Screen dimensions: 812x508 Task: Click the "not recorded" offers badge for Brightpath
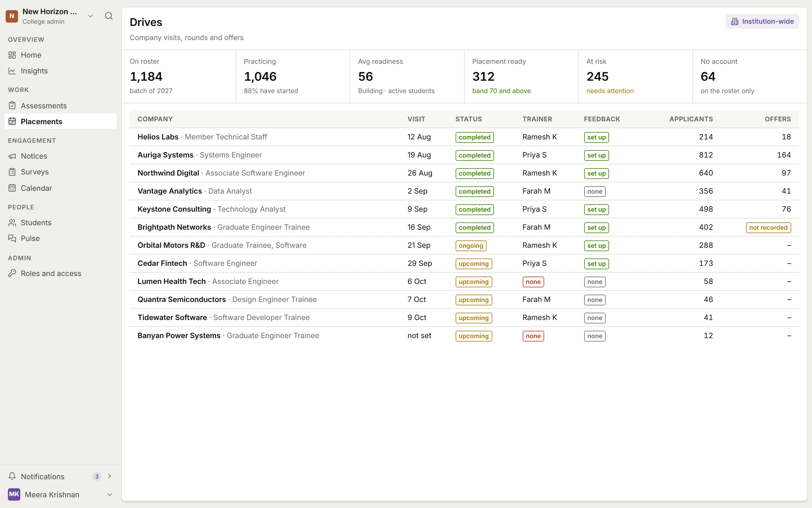[768, 227]
